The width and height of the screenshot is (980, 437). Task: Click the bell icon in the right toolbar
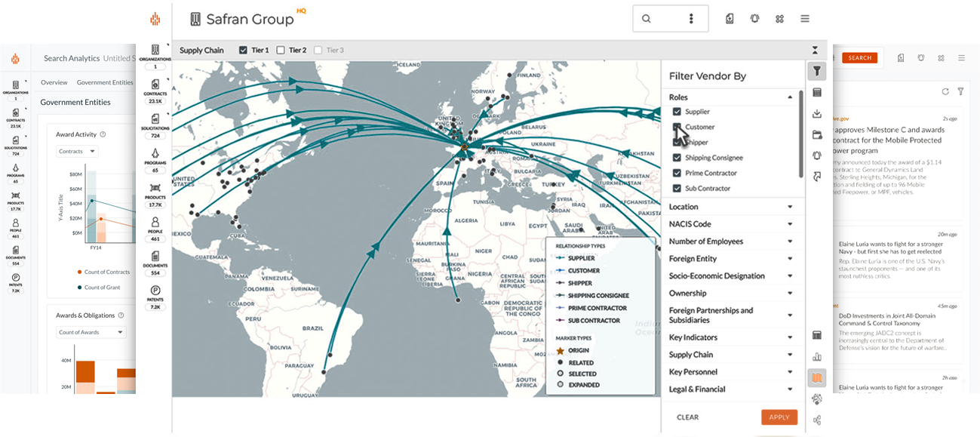pos(816,155)
